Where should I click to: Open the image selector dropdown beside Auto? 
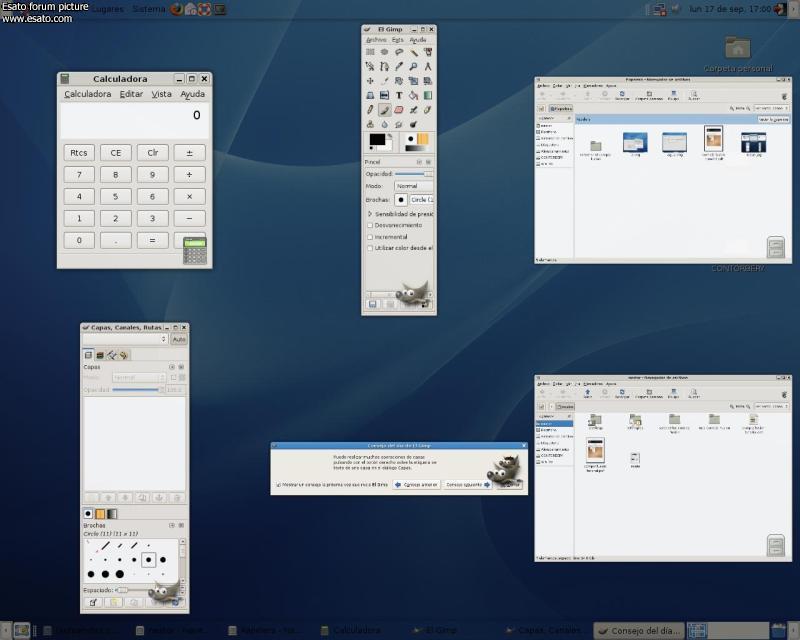(124, 339)
